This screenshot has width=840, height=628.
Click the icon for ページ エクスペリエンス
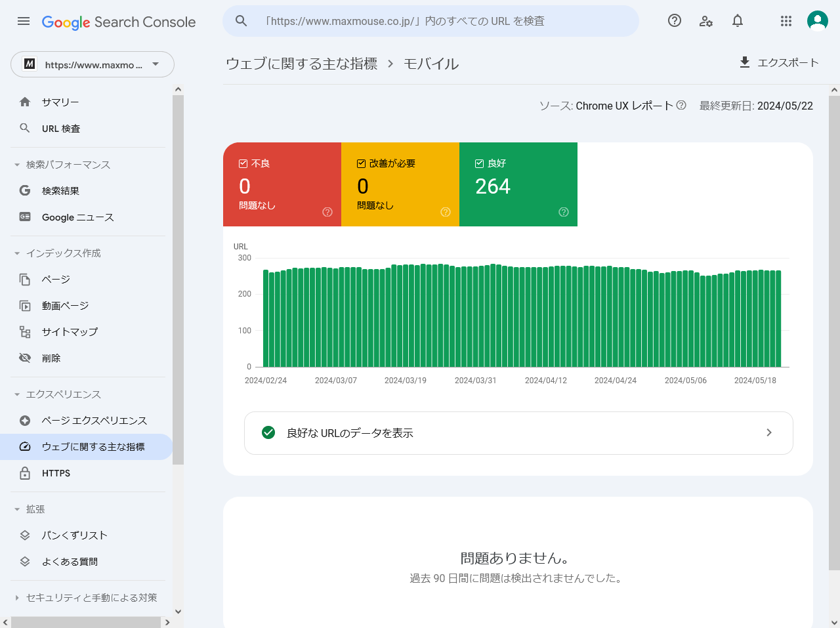tap(25, 421)
